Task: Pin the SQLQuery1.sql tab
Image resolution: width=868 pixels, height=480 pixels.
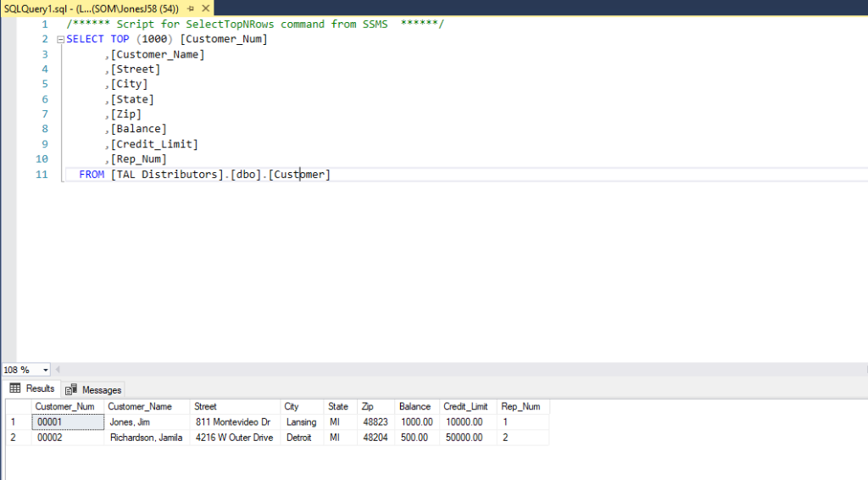Action: point(191,8)
